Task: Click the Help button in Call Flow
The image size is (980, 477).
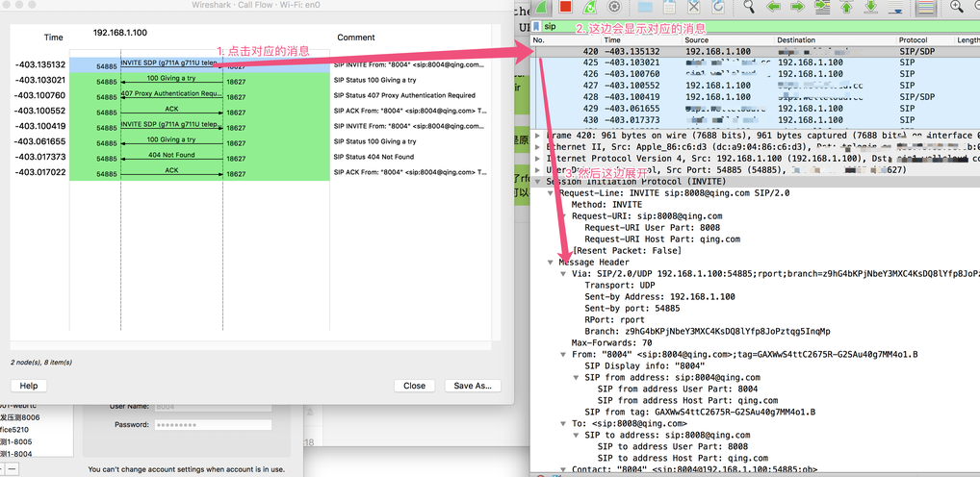Action: [x=29, y=386]
